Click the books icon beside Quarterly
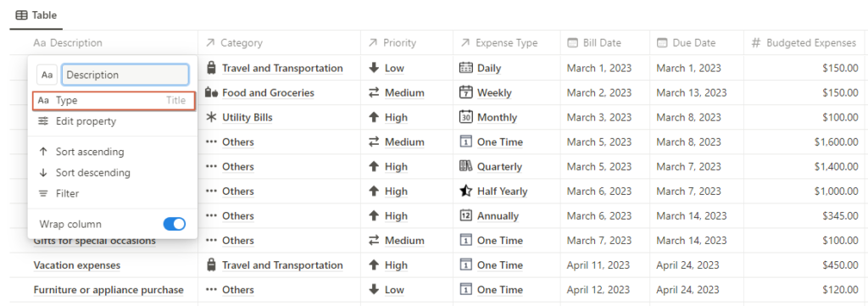 pyautogui.click(x=466, y=166)
